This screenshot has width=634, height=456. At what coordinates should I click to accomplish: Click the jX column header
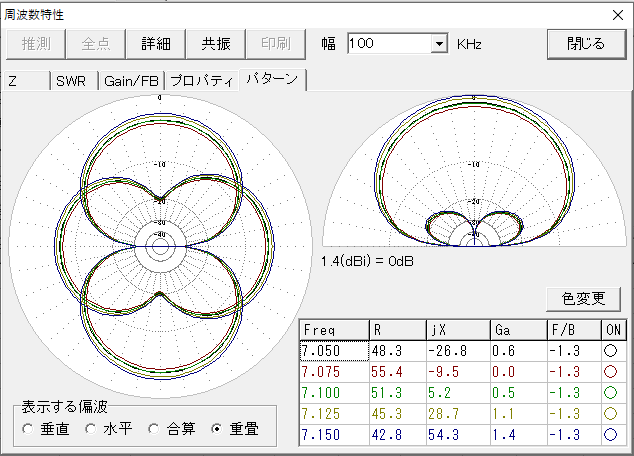tap(458, 330)
